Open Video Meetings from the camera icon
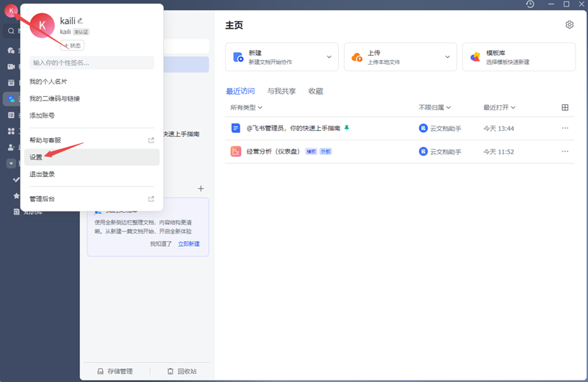 (x=11, y=66)
